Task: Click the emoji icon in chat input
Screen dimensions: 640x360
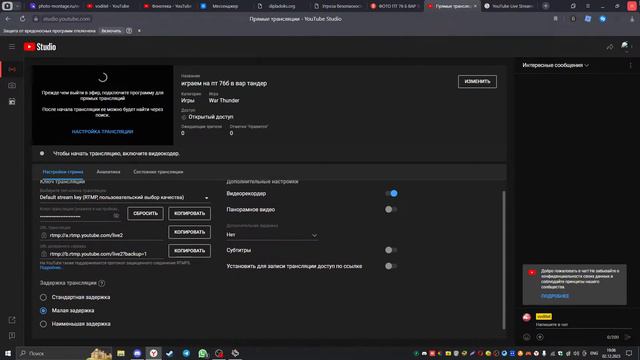Action: (x=527, y=337)
